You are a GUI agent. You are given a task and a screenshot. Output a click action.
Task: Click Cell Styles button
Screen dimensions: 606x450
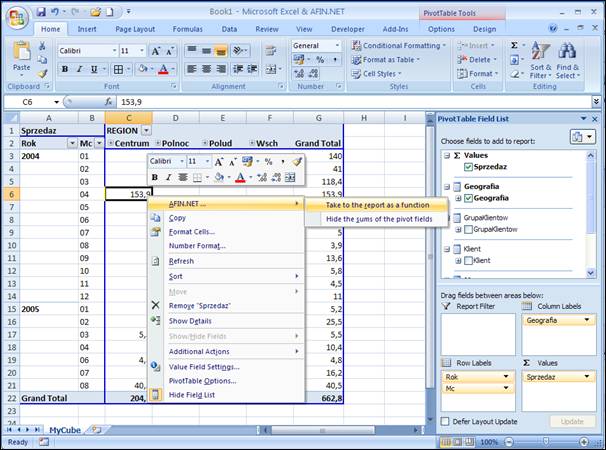click(x=376, y=73)
